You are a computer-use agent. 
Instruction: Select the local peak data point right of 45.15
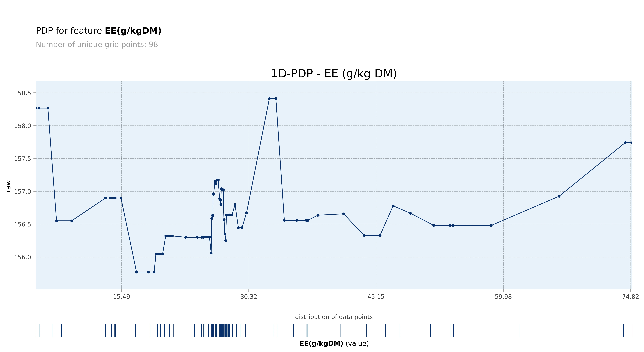click(393, 206)
